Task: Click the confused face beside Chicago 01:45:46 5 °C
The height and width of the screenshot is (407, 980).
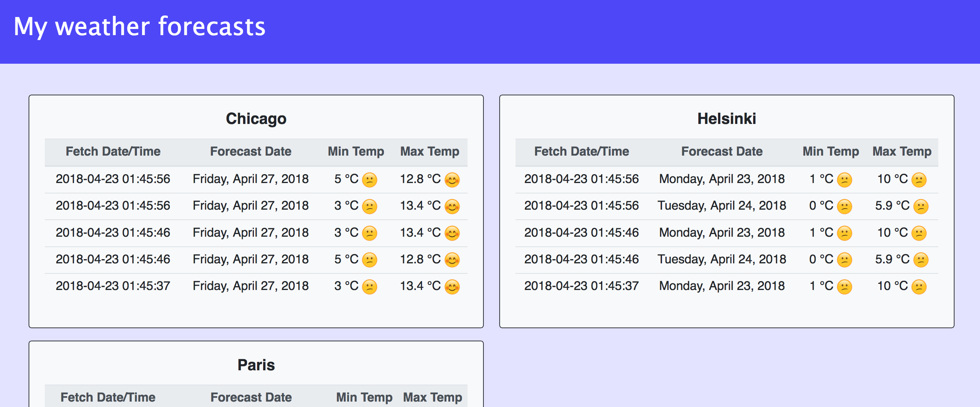Action: [370, 260]
